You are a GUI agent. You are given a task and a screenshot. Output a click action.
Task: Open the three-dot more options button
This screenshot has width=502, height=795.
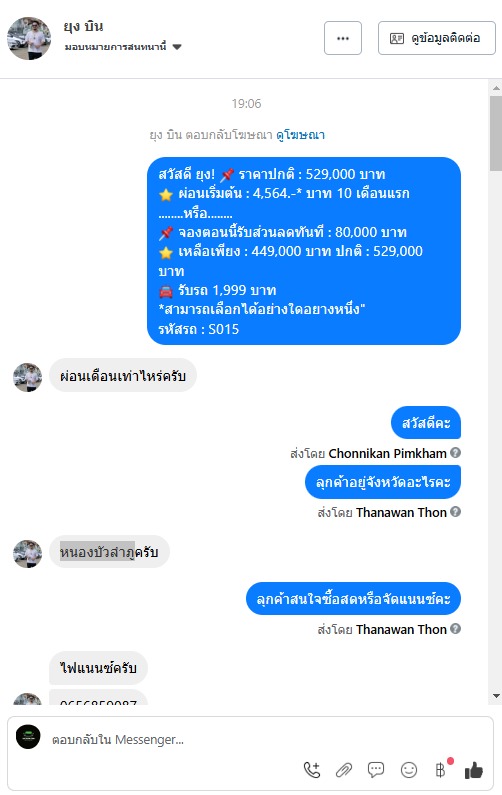click(343, 38)
